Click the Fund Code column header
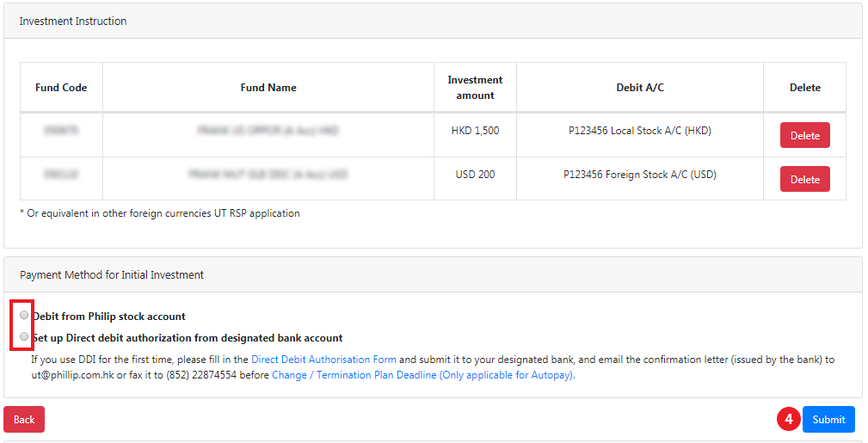868x443 pixels. (61, 88)
